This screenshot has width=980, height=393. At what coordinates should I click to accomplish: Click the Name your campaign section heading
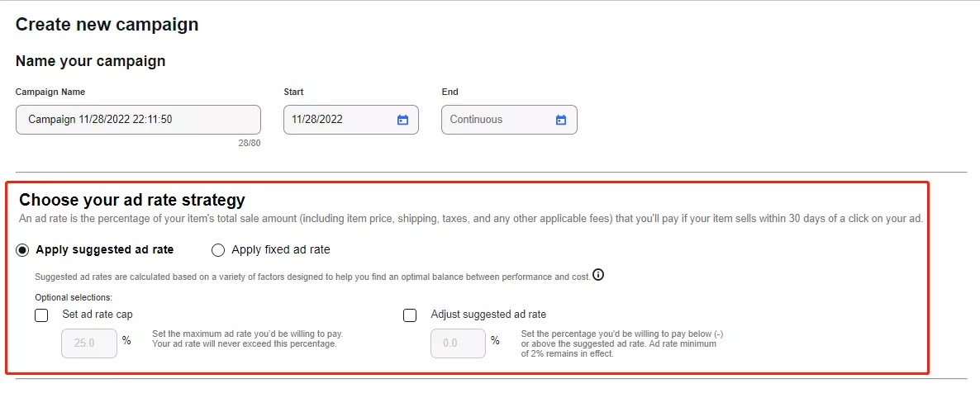coord(91,61)
